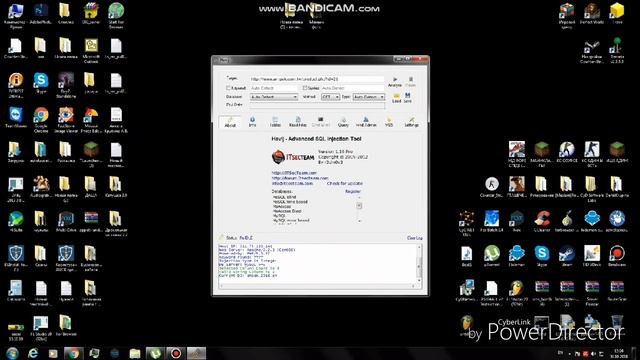
Task: Select MsSQL Blind in databases list
Action: pos(284,197)
